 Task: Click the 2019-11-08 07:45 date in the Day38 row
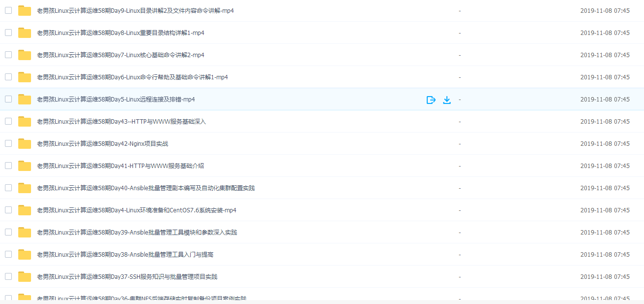[x=605, y=254]
